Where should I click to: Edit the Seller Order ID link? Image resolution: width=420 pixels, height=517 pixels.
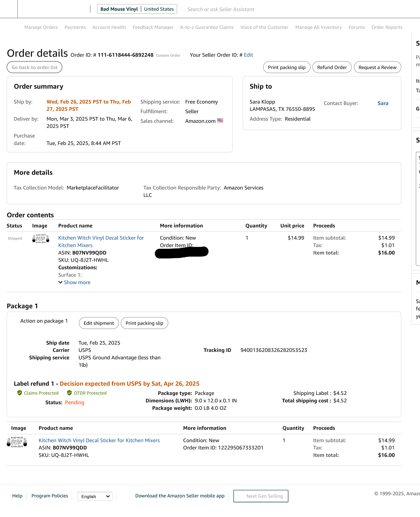(x=248, y=55)
